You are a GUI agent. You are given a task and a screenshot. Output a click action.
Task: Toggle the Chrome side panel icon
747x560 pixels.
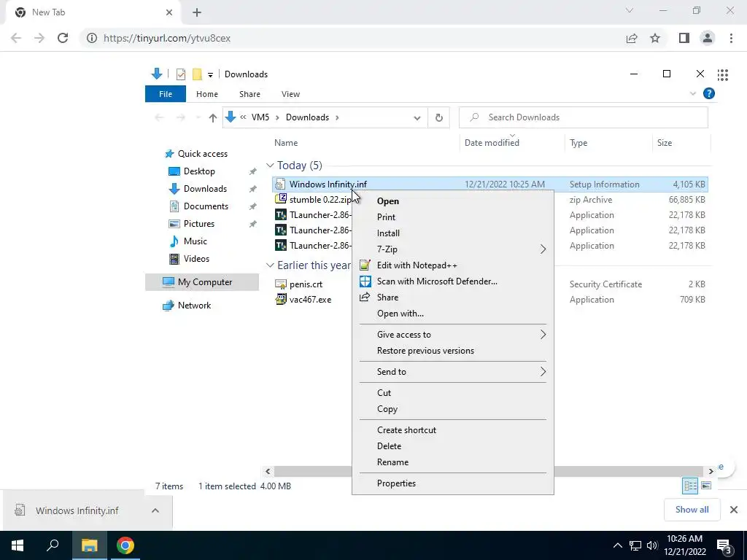(x=684, y=38)
